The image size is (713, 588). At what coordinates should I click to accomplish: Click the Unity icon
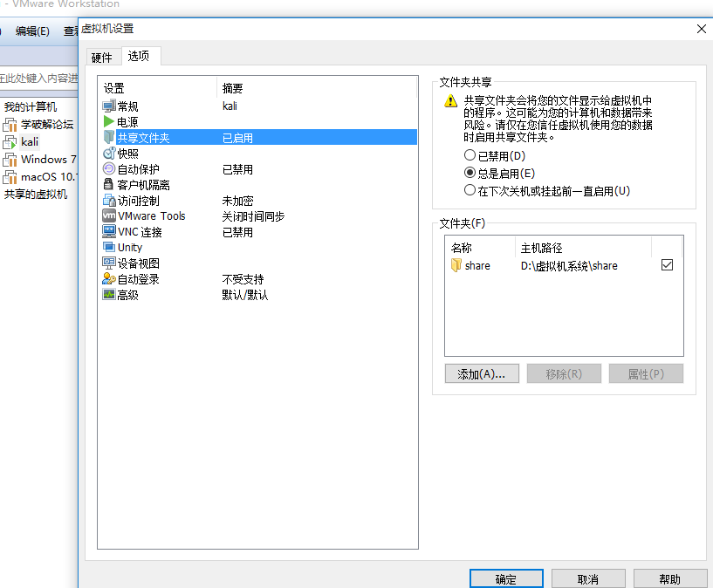109,247
